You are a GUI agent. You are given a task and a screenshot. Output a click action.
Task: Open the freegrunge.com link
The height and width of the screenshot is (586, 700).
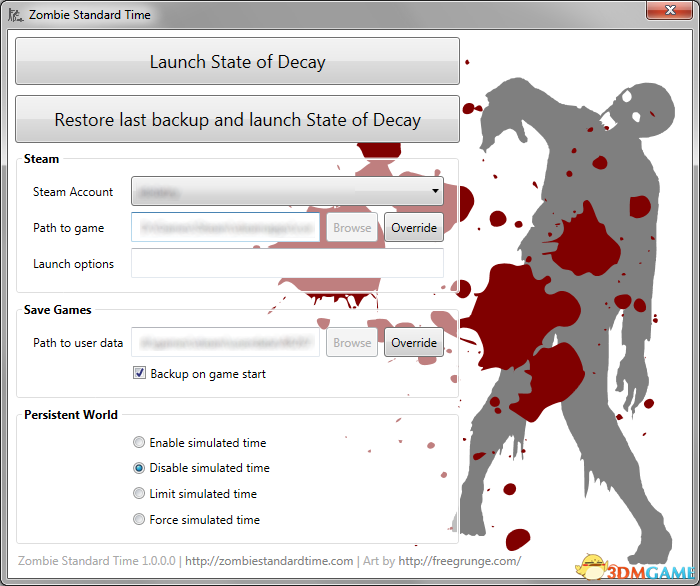(x=459, y=561)
